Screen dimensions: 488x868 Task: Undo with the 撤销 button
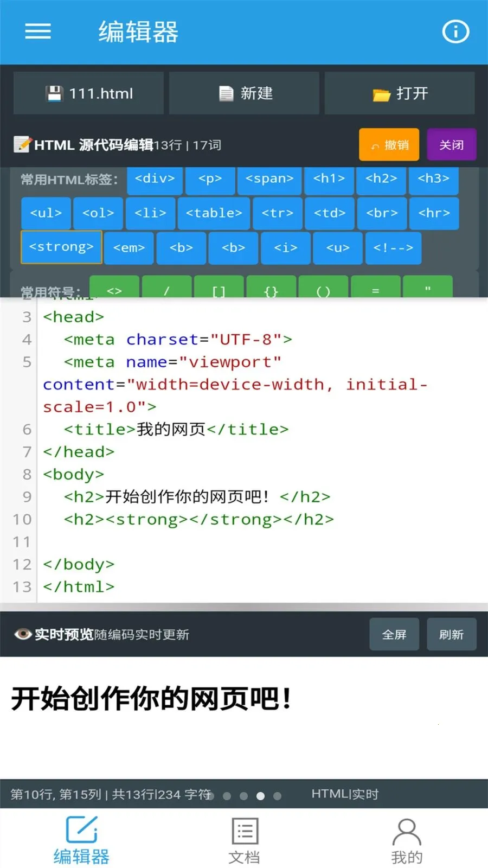point(389,145)
